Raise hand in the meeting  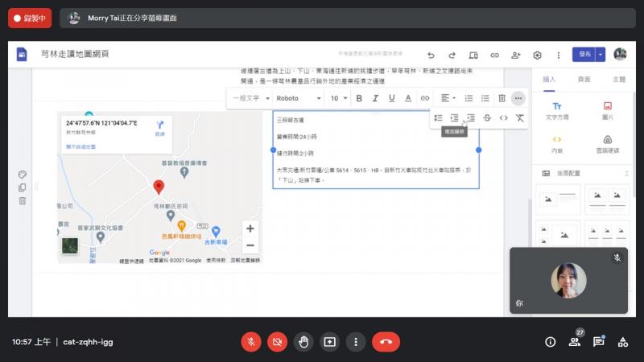pyautogui.click(x=303, y=342)
